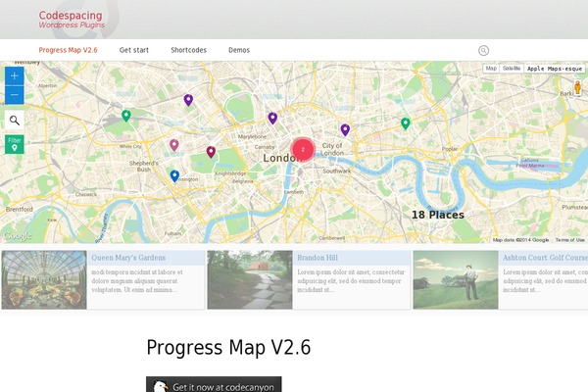This screenshot has height=392, width=588.
Task: Click the red cluster marker labeled 2
Action: tap(303, 149)
